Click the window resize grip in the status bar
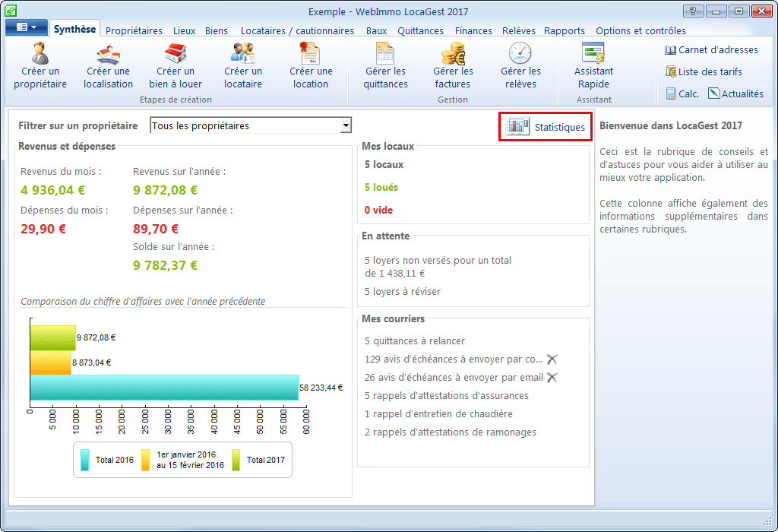Viewport: 778px width, 532px height. click(x=767, y=521)
